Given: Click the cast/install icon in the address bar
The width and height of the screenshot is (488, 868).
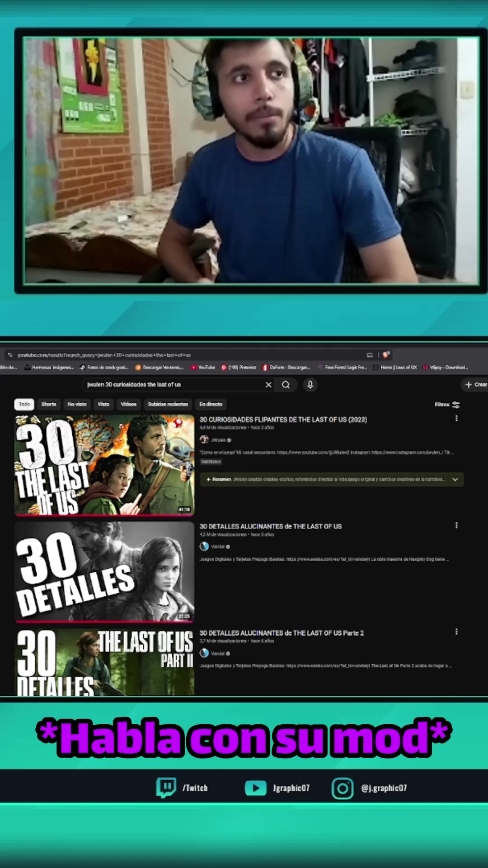Looking at the screenshot, I should 370,355.
